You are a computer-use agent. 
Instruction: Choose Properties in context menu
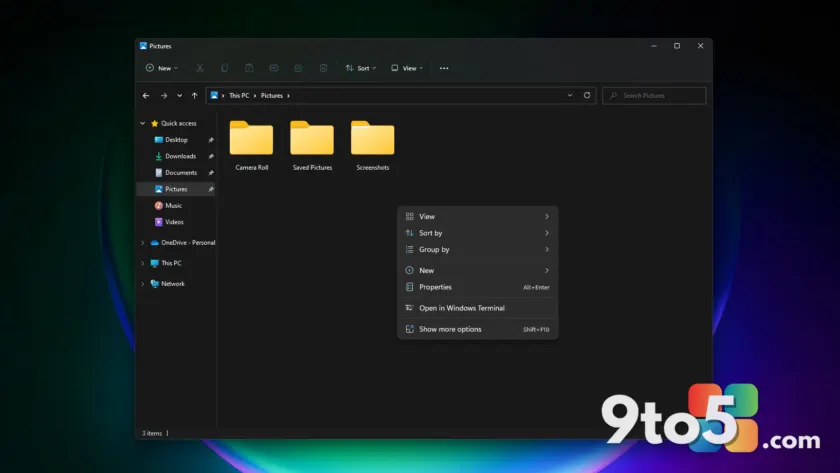coord(477,287)
